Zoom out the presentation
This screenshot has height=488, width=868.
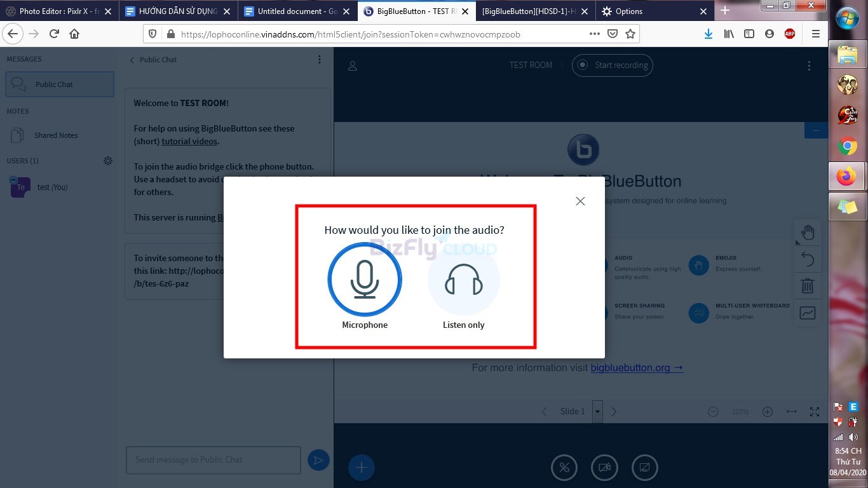pyautogui.click(x=713, y=412)
